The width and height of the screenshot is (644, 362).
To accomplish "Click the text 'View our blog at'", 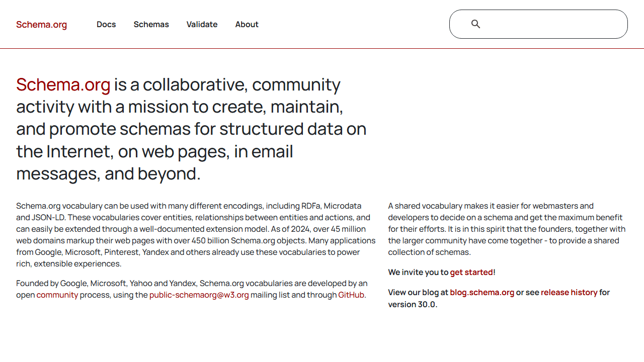I will (418, 292).
